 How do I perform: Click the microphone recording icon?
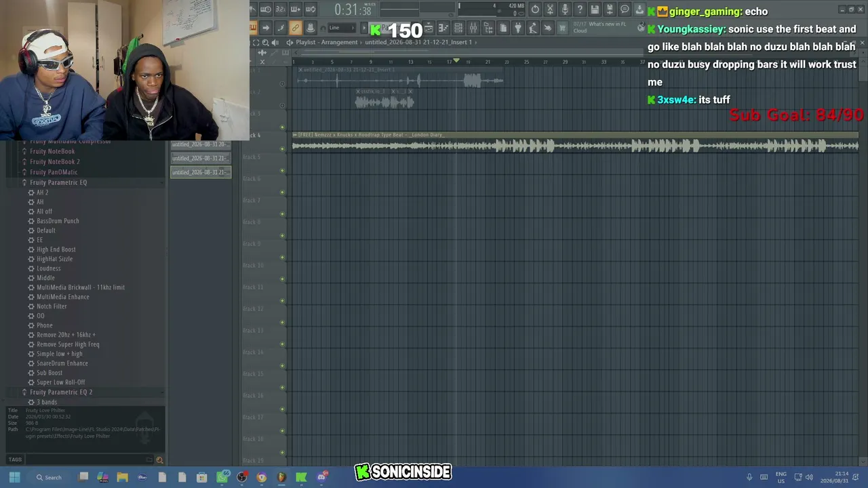[565, 9]
